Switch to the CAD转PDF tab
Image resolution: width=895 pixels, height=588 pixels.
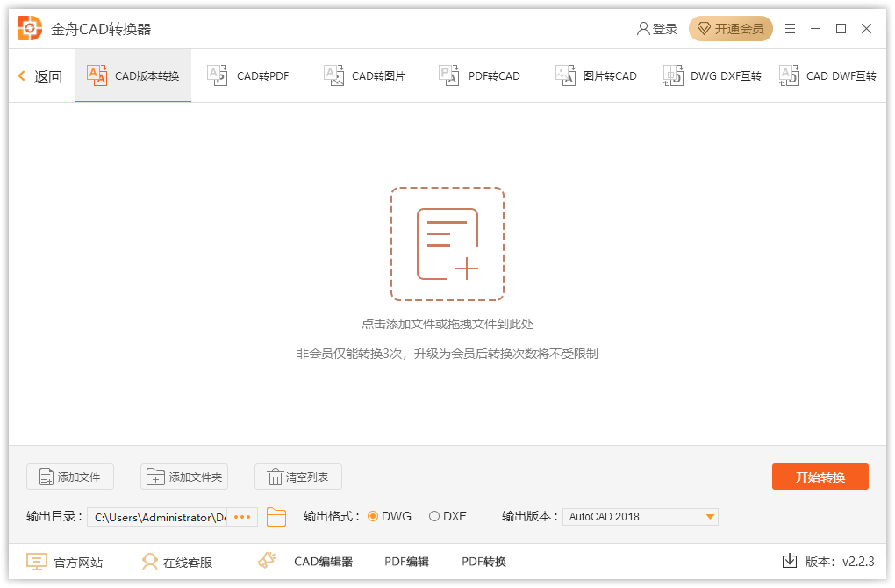tap(248, 75)
